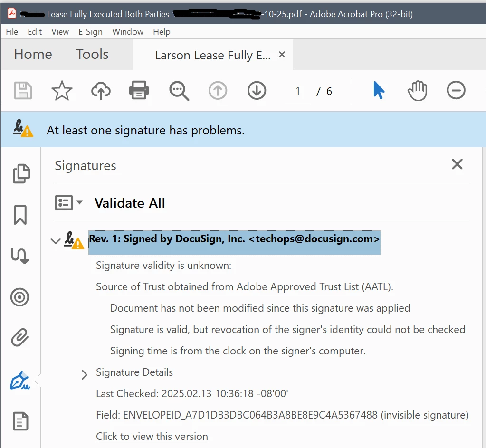
Task: Collapse the Rev. 1 signature entry
Action: [x=56, y=241]
